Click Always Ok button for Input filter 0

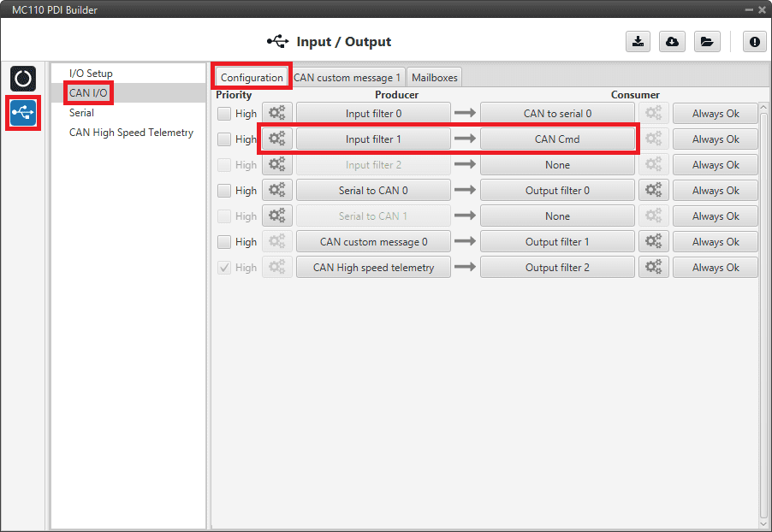[715, 114]
